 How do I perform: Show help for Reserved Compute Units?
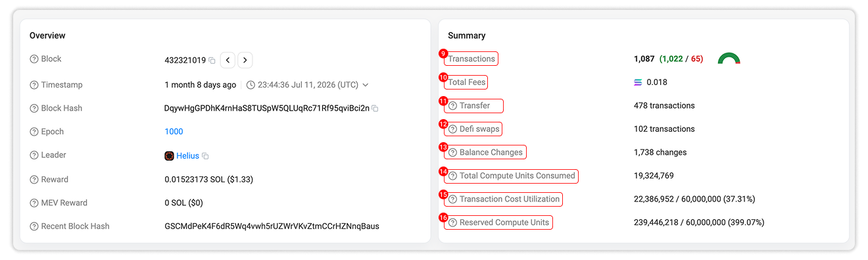[x=452, y=222]
